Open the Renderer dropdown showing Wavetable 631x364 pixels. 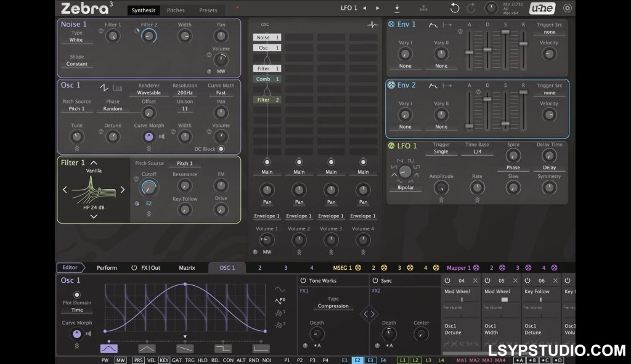(x=149, y=92)
